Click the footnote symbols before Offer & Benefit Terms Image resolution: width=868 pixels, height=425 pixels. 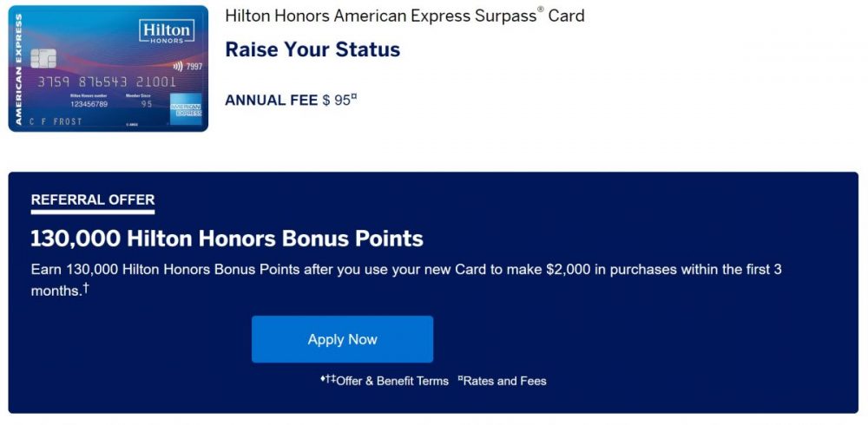pyautogui.click(x=328, y=379)
